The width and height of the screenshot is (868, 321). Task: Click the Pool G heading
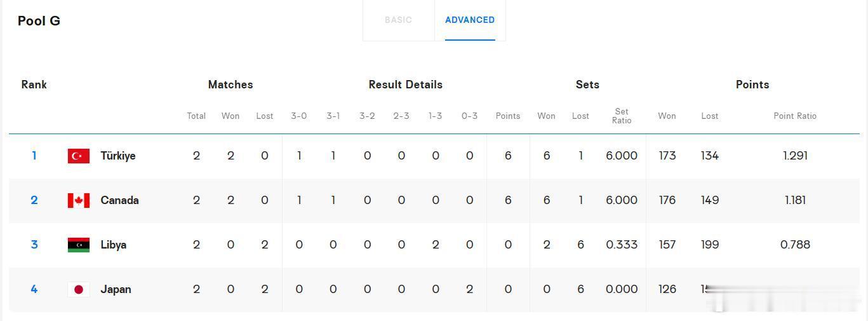tap(39, 21)
